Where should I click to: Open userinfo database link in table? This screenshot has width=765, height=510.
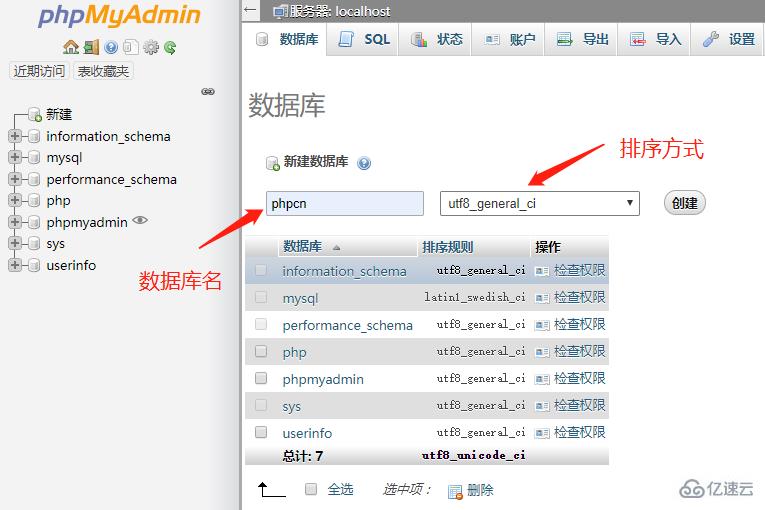tap(307, 433)
